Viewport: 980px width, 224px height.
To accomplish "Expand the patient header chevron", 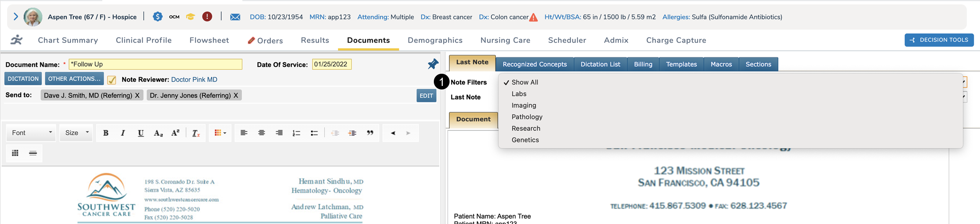I will pyautogui.click(x=16, y=16).
